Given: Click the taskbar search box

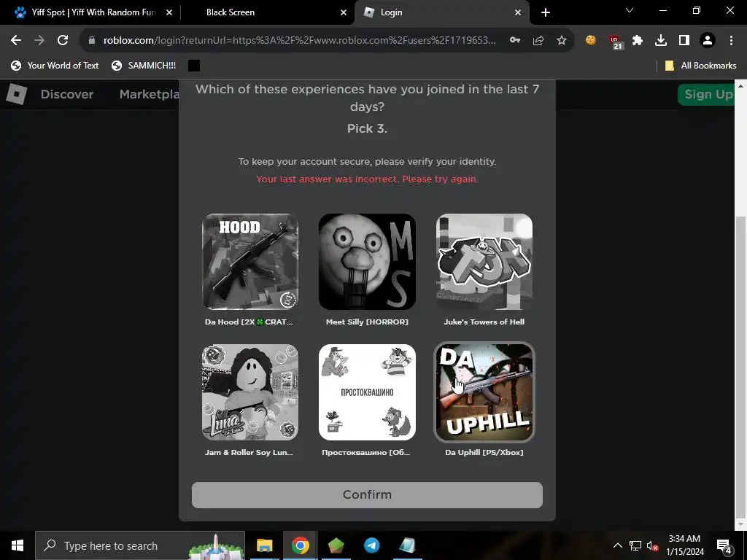Looking at the screenshot, I should click(x=140, y=545).
